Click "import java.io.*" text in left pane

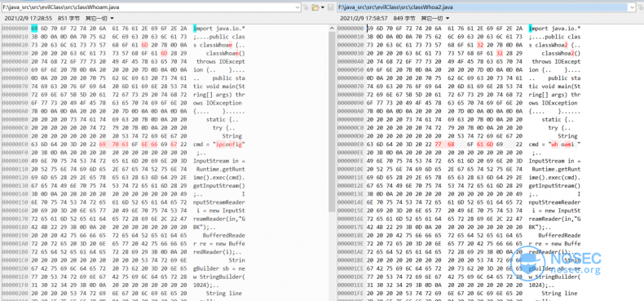pyautogui.click(x=220, y=29)
